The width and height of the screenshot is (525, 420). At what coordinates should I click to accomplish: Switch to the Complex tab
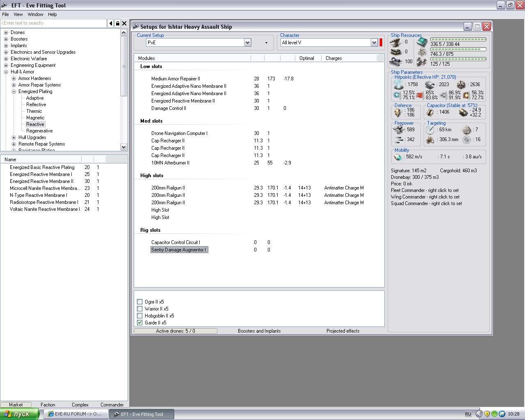pyautogui.click(x=80, y=405)
